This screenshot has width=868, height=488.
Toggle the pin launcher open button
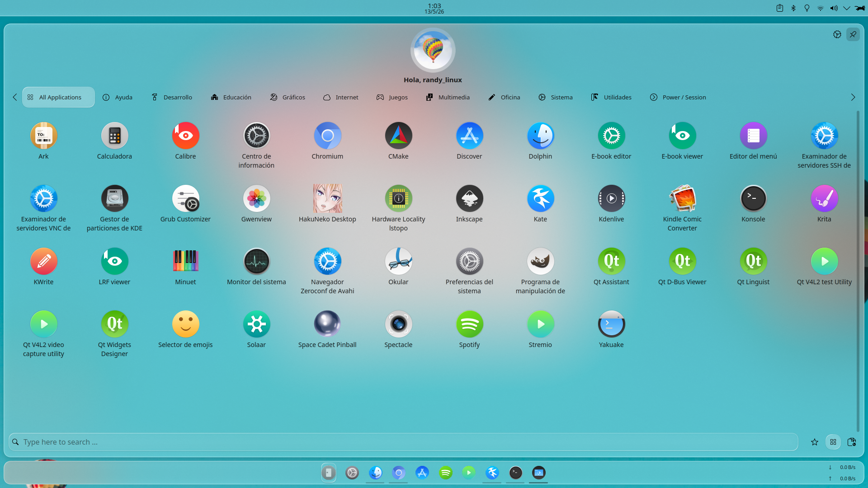(853, 34)
